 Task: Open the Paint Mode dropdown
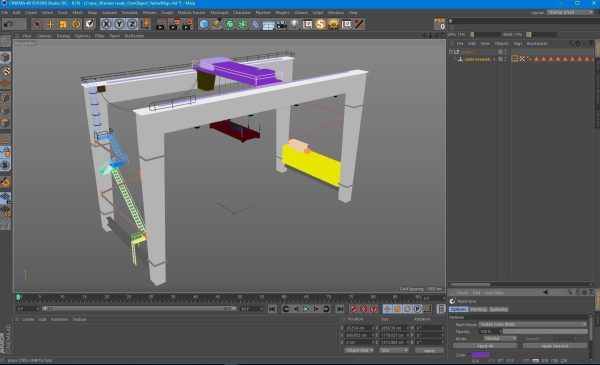pyautogui.click(x=533, y=324)
